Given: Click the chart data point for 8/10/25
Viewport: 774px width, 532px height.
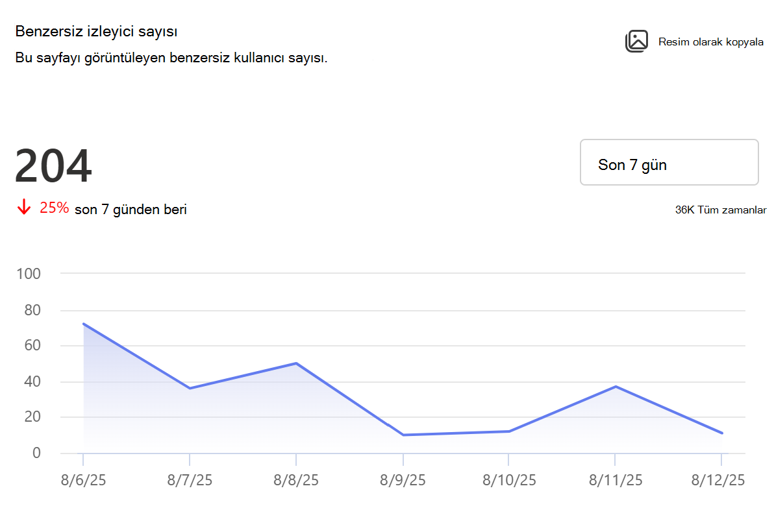Looking at the screenshot, I should pos(509,431).
